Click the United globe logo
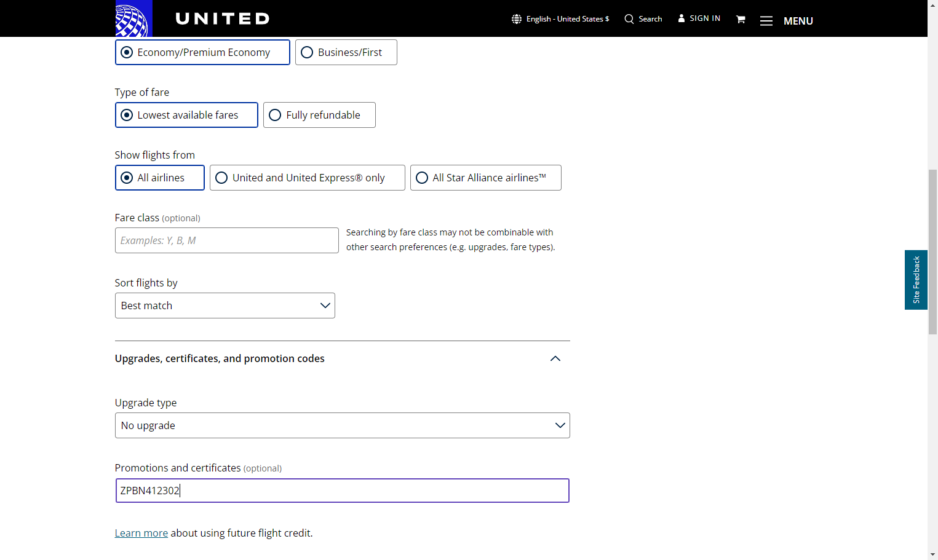938x560 pixels. click(x=133, y=18)
